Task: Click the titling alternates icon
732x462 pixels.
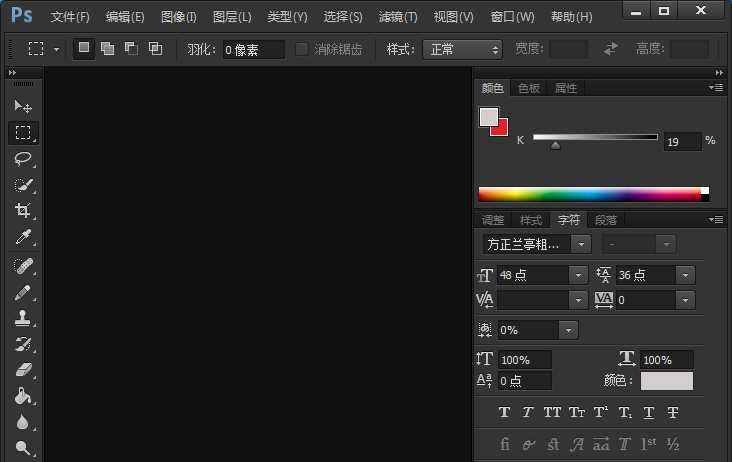Action: 625,444
